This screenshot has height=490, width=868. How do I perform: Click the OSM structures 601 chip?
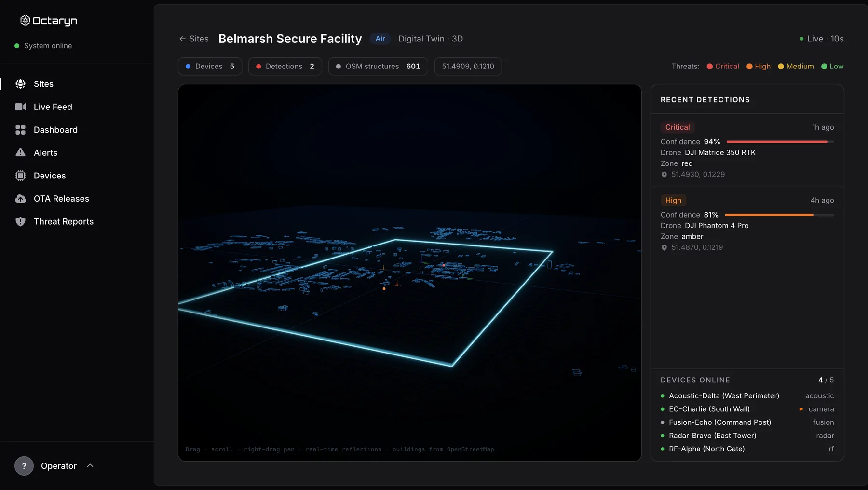click(378, 67)
